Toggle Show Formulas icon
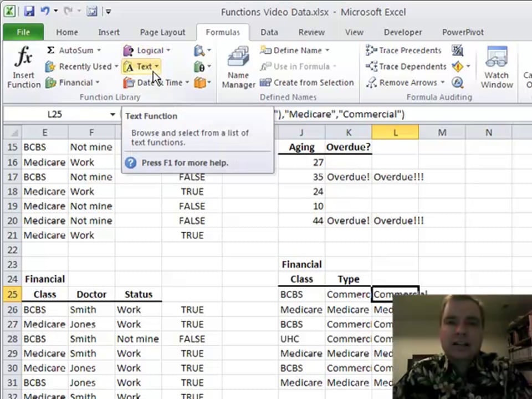This screenshot has height=399, width=532. (457, 50)
